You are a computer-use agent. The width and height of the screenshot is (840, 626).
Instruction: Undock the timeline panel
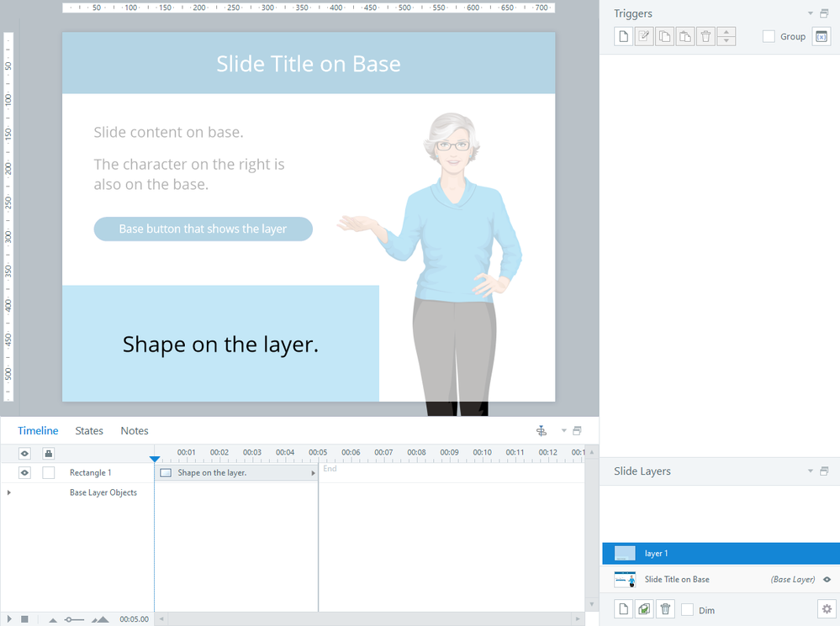577,430
